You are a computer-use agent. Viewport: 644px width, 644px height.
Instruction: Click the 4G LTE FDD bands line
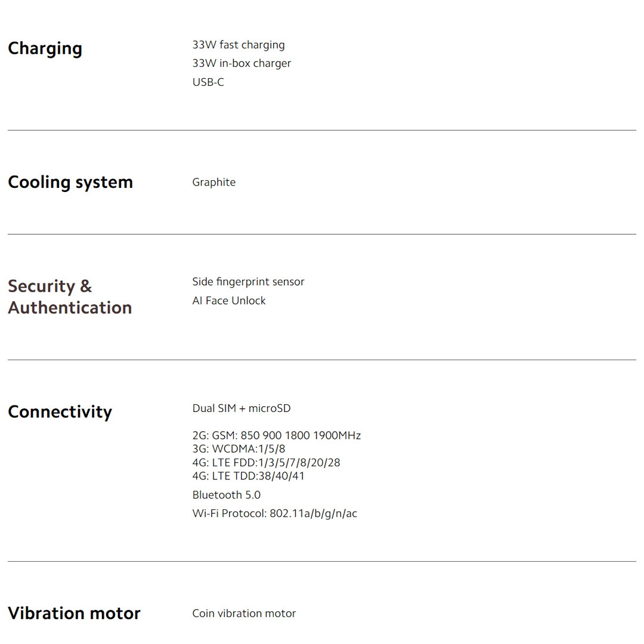pos(266,462)
